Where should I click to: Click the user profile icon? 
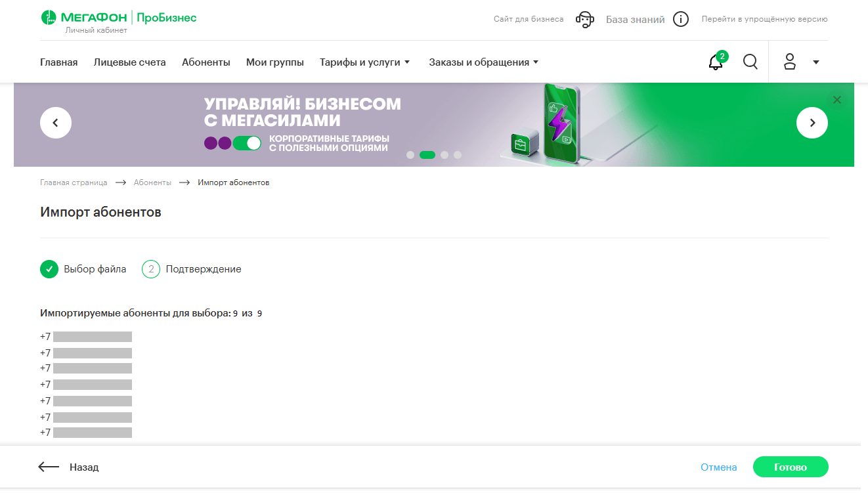(790, 62)
